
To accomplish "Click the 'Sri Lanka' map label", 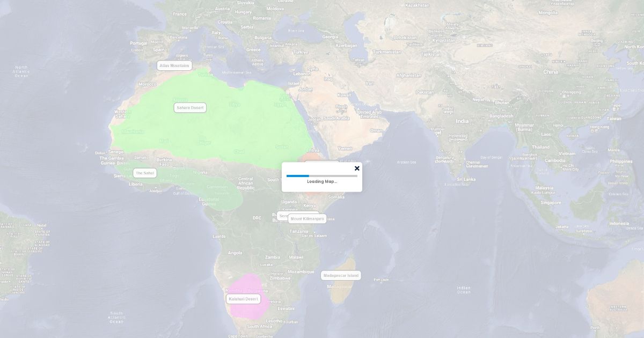I will click(x=466, y=179).
